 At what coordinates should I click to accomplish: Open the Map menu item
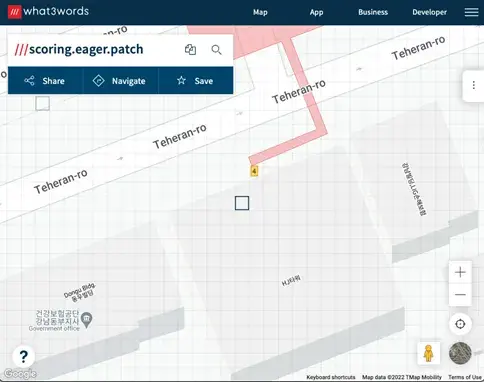coord(260,12)
